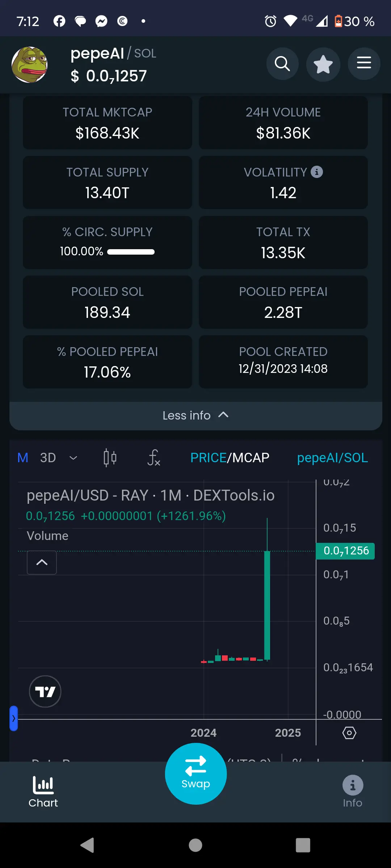Select the M monthly timeframe
This screenshot has width=391, height=868.
pos(23,458)
